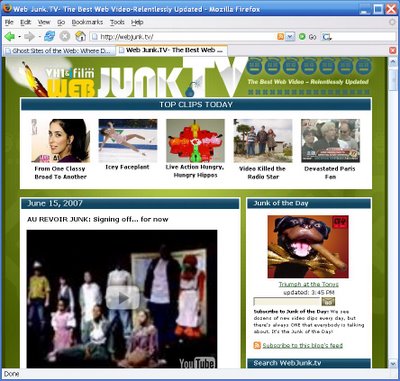Image resolution: width=400 pixels, height=381 pixels.
Task: Click the first TV face icon in header
Action: tap(254, 66)
